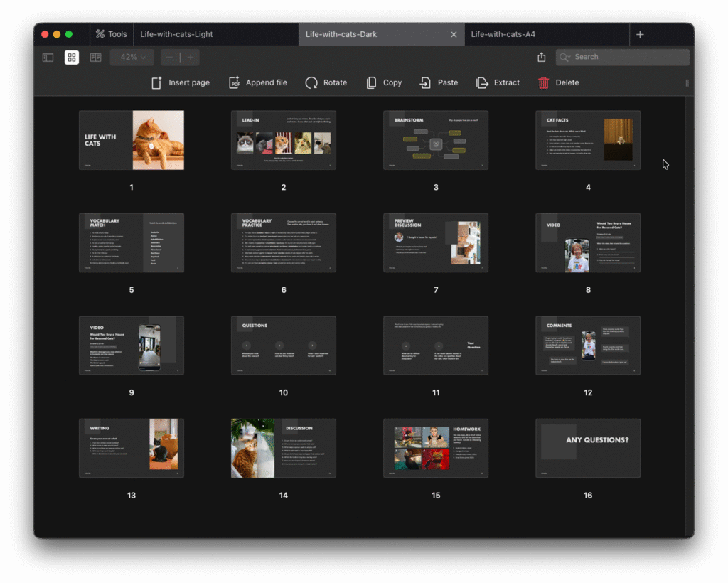This screenshot has height=583, width=728.
Task: Open the Share export icon
Action: (x=542, y=58)
